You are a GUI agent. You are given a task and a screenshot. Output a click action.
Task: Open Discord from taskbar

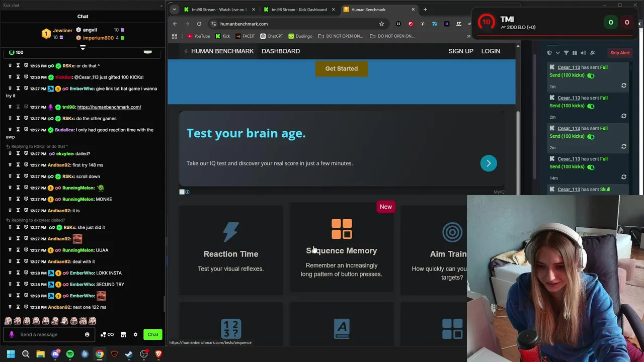pyautogui.click(x=55, y=354)
